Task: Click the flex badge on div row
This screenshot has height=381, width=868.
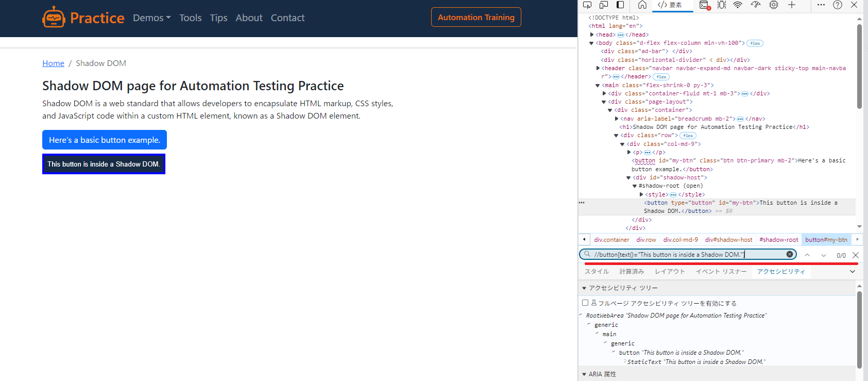Action: (x=688, y=136)
